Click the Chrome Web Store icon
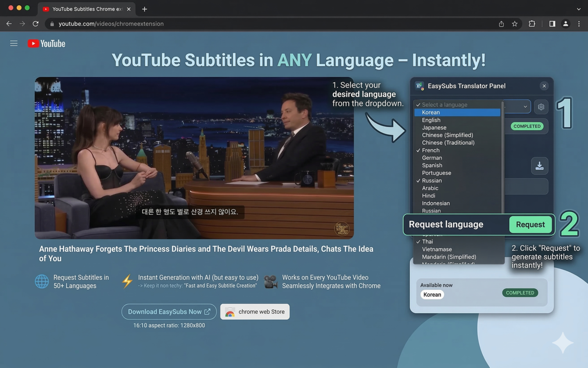 point(230,311)
